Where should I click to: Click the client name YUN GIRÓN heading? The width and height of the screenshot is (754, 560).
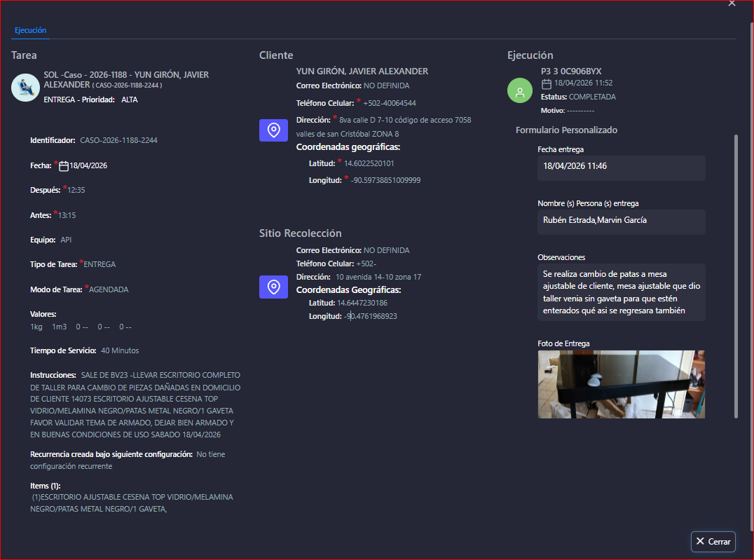tap(362, 71)
